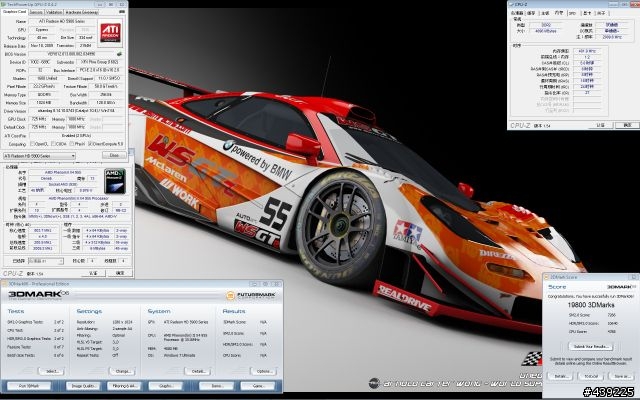The height and width of the screenshot is (400, 640).
Task: Toggle the CUDA checkbox in GPU-Z
Action: [x=53, y=144]
